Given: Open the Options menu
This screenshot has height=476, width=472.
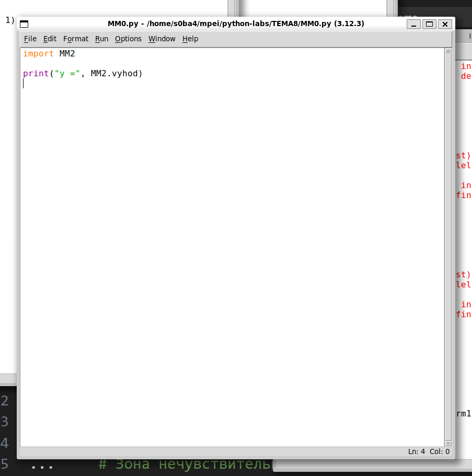Looking at the screenshot, I should (128, 39).
